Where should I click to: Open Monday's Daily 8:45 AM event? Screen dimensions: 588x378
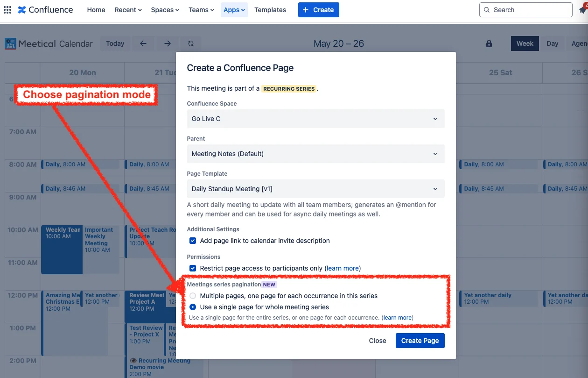pos(81,189)
